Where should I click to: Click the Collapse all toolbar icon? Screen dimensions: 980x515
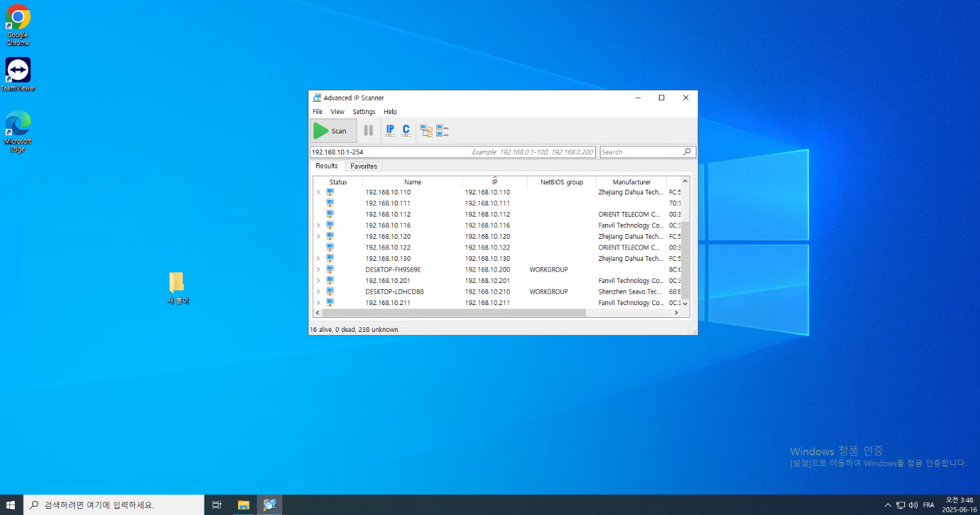(x=442, y=131)
